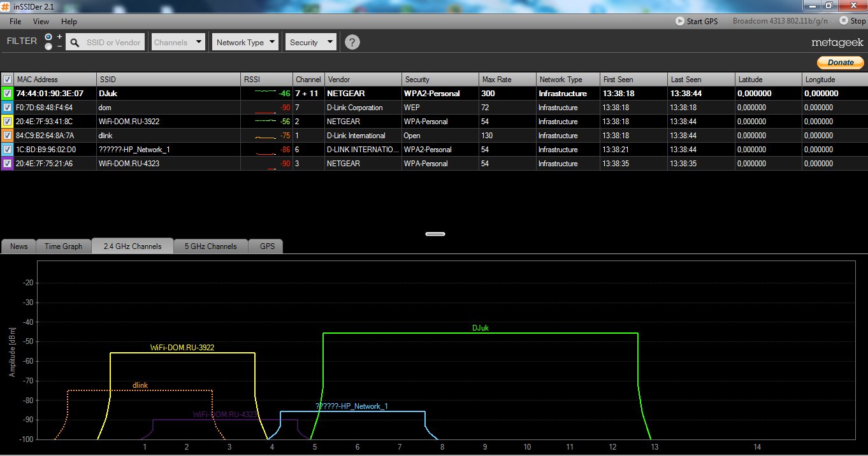Open the Security filter dropdown

coord(310,43)
